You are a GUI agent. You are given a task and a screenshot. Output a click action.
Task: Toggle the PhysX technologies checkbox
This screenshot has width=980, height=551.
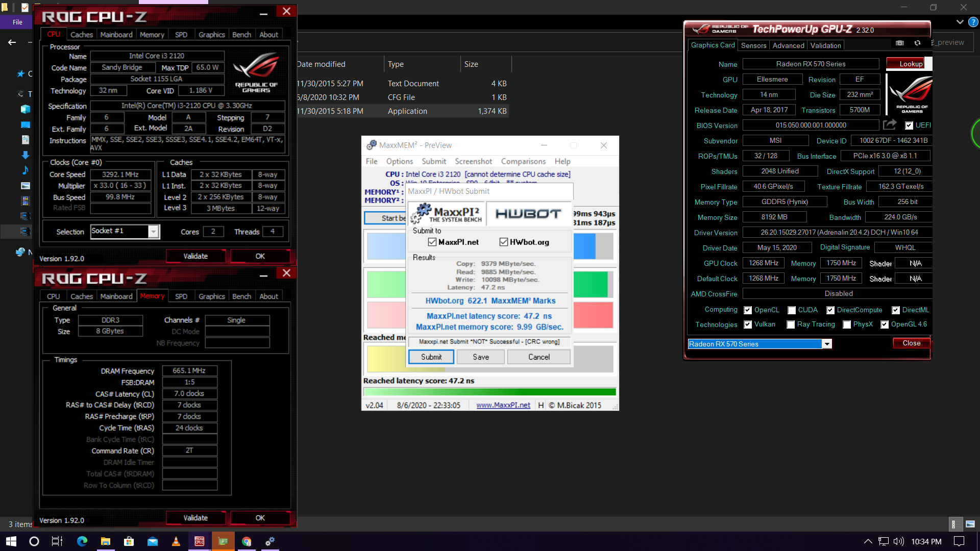[x=847, y=324]
